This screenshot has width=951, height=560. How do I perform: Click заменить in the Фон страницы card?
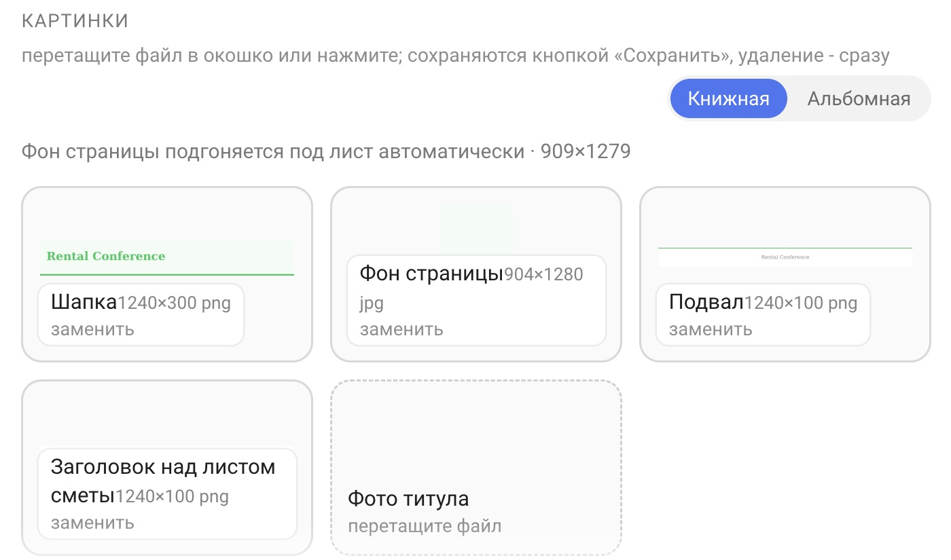(x=401, y=329)
